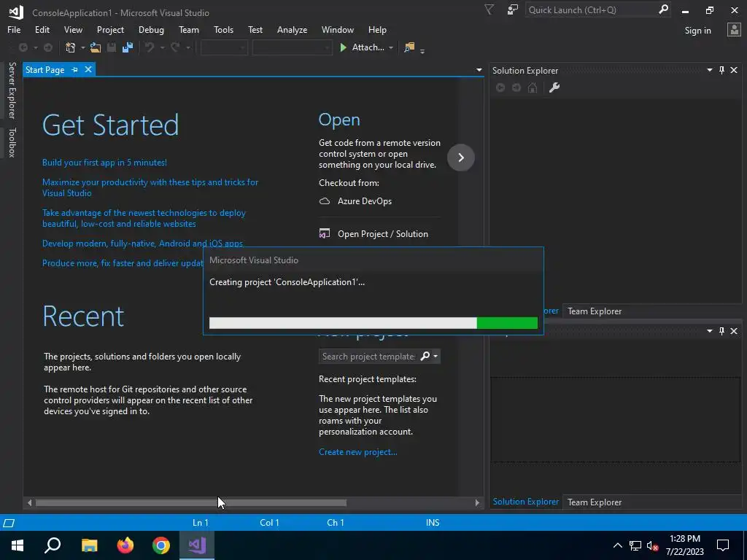
Task: Expand the New Project dropdown arrow
Action: tap(82, 47)
